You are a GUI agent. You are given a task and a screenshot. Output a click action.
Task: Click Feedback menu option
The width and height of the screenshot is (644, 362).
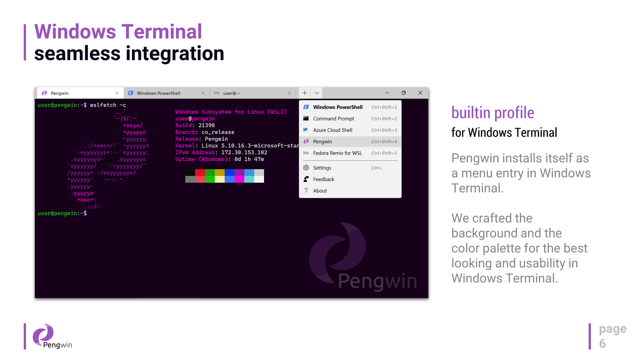click(x=324, y=179)
